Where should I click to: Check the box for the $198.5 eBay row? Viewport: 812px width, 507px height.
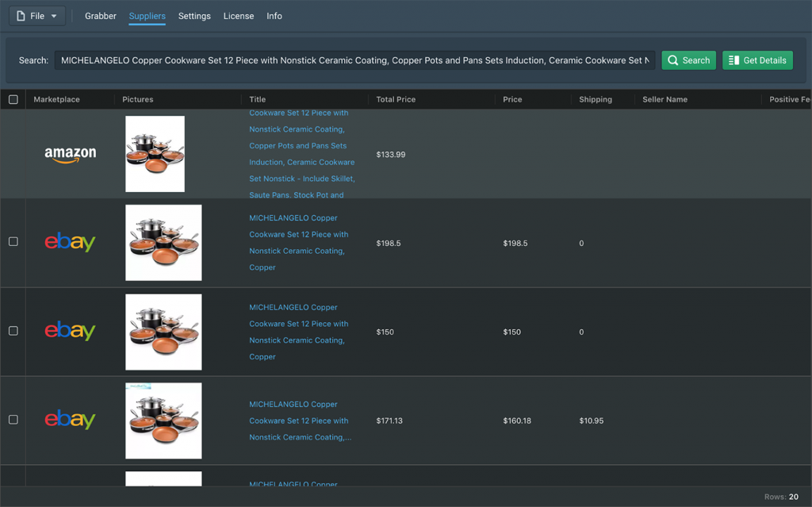13,241
